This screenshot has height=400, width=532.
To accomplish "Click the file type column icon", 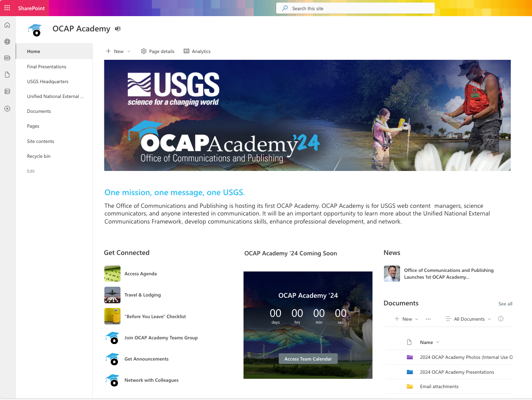I will coord(409,342).
